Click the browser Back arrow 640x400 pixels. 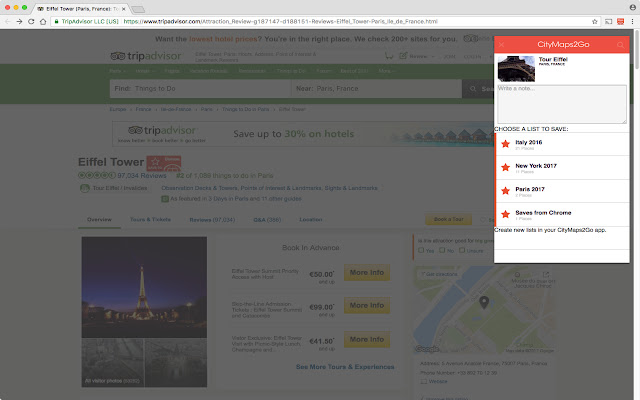tap(7, 21)
